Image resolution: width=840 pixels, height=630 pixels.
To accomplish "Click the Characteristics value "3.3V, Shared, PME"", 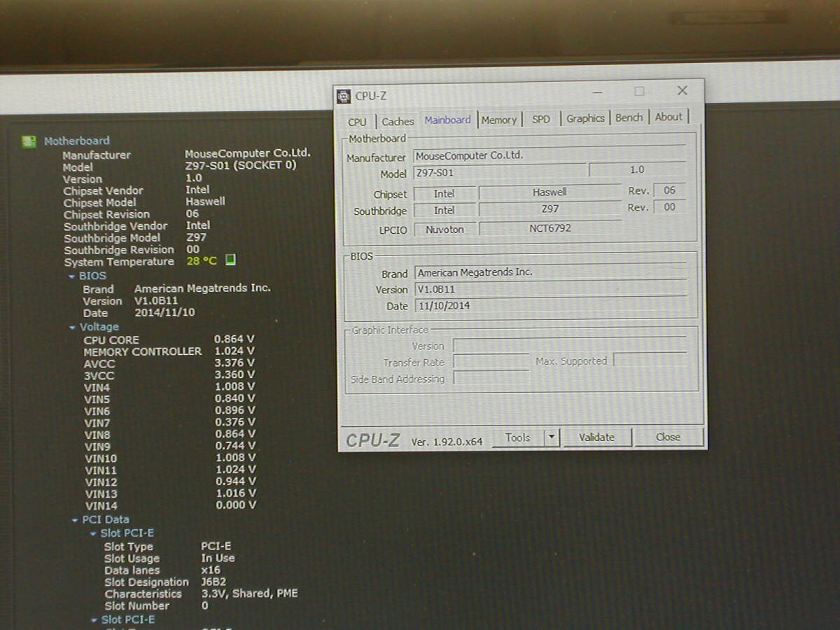I will tap(250, 594).
